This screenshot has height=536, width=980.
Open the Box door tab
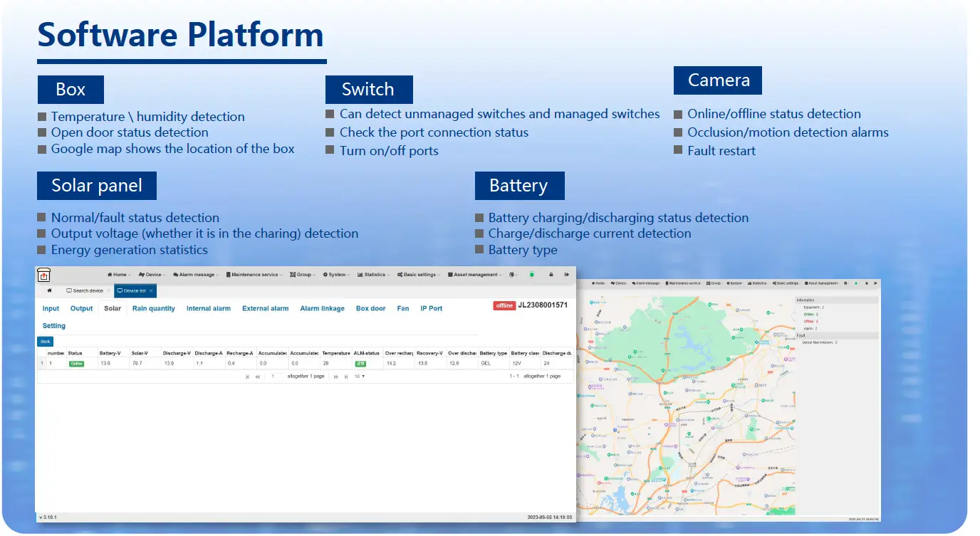[x=370, y=309]
